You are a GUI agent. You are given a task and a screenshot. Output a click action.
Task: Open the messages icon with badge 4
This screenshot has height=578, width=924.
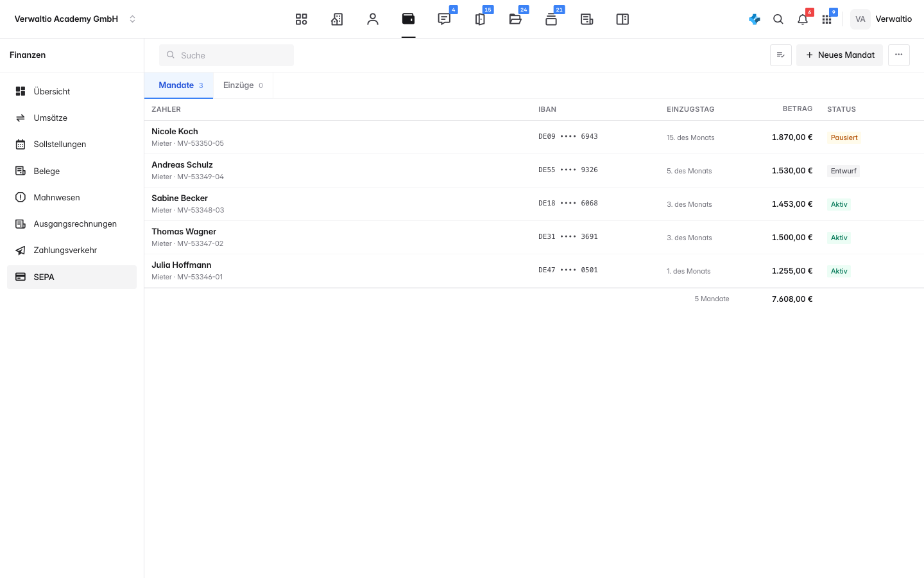444,19
